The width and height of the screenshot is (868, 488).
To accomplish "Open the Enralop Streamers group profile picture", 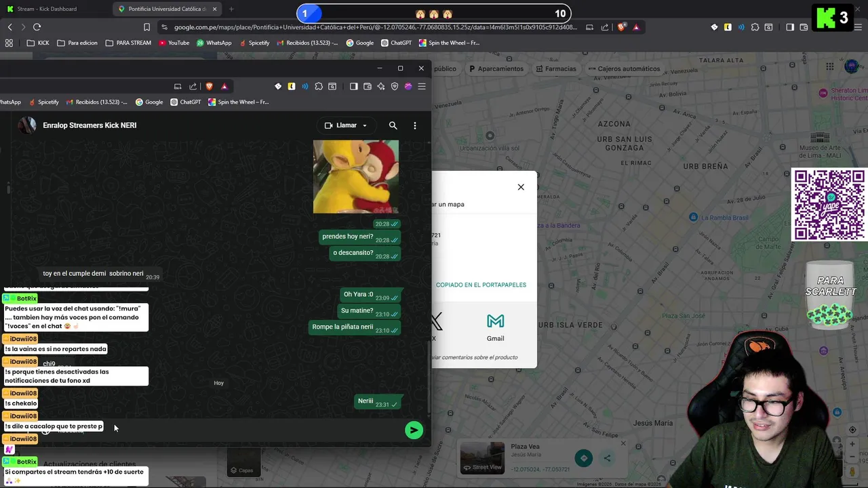I will 27,125.
